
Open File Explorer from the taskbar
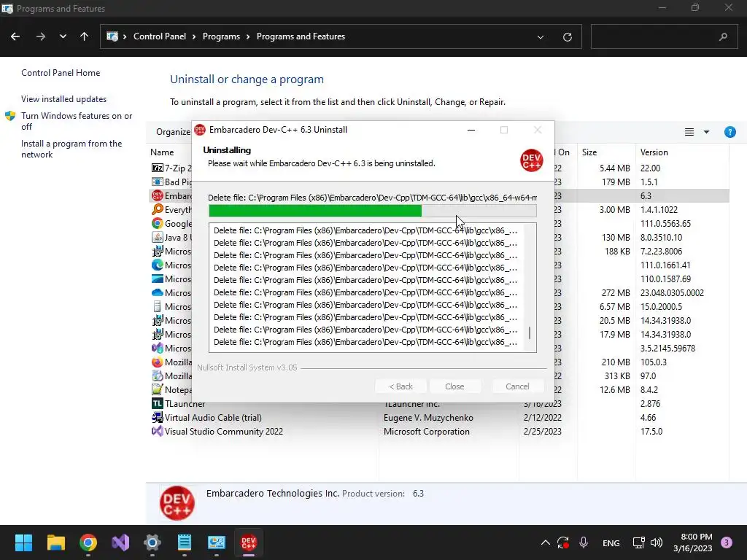[55, 542]
